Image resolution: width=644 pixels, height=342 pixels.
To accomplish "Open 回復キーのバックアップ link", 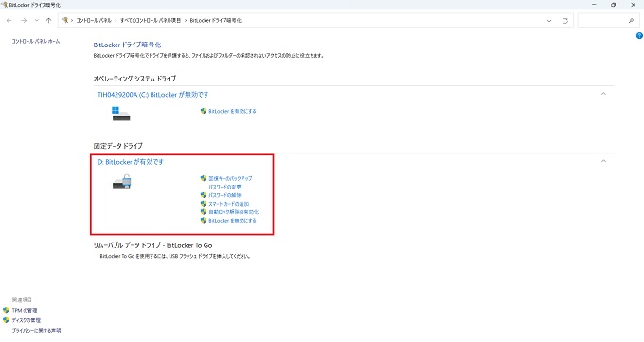I will (230, 178).
